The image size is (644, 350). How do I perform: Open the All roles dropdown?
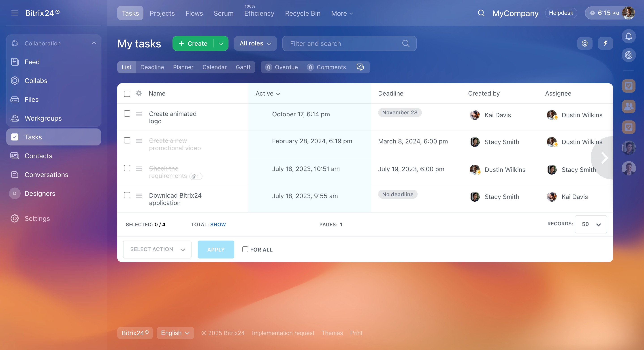coord(255,43)
